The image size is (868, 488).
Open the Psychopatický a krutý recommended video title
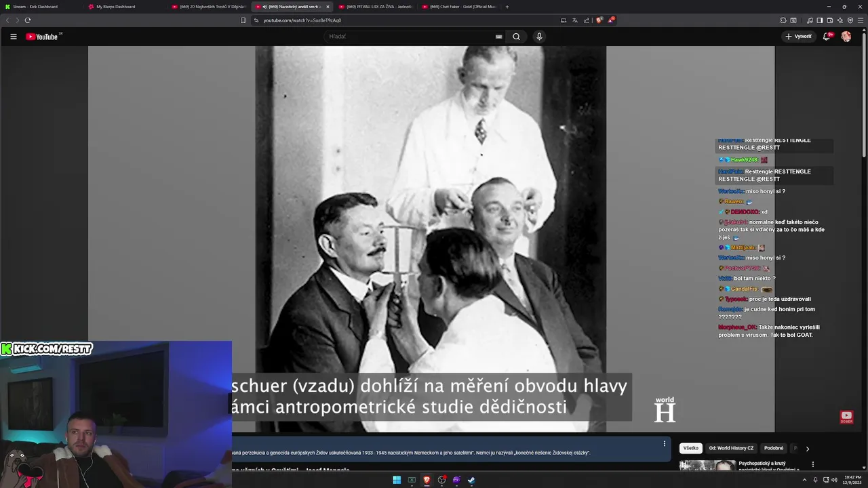pos(769,466)
